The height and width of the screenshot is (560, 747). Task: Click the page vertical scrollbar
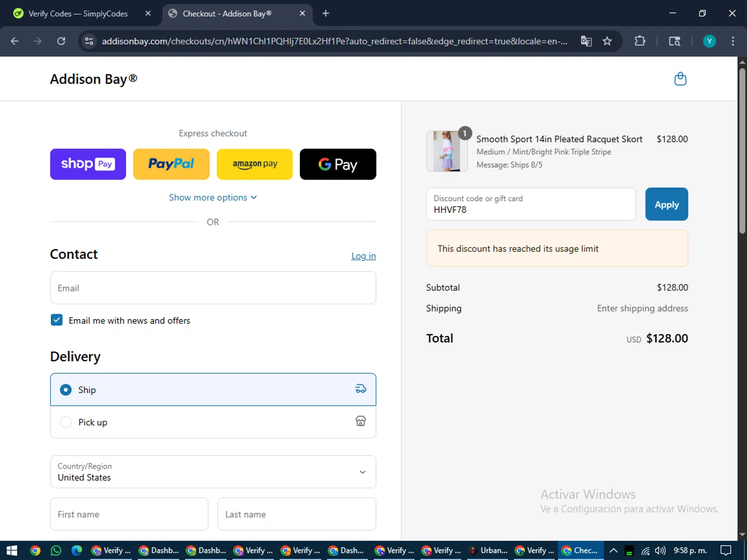coord(742,151)
